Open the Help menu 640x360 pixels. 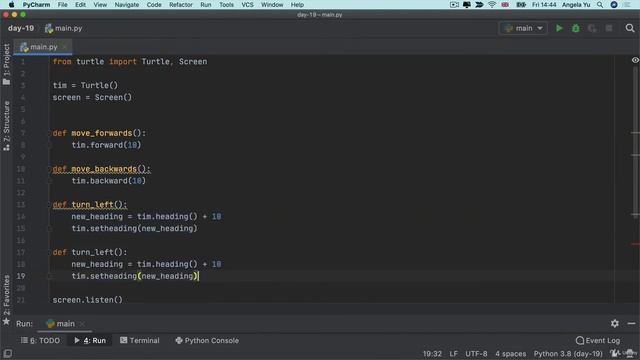tap(297, 5)
